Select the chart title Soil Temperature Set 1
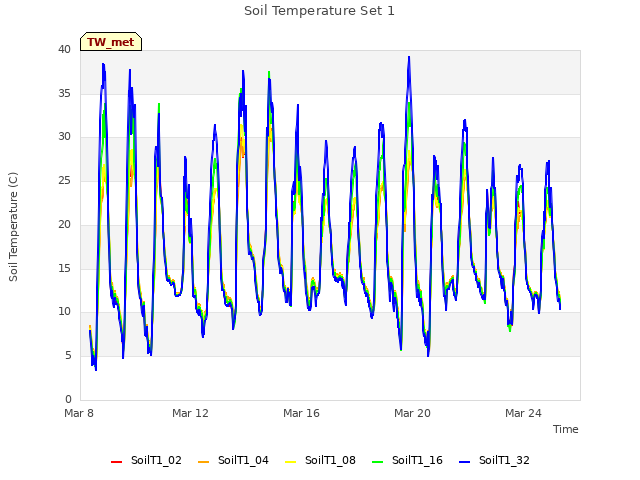The image size is (640, 480). (x=319, y=11)
